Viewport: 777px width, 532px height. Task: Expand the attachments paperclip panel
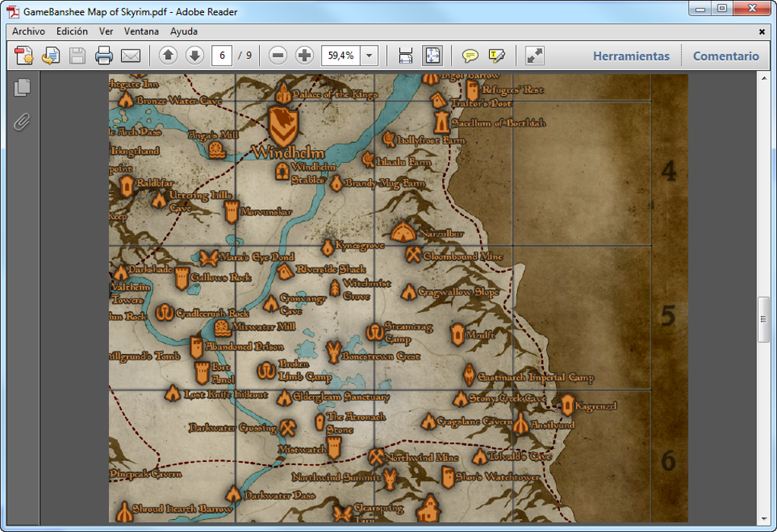[22, 121]
